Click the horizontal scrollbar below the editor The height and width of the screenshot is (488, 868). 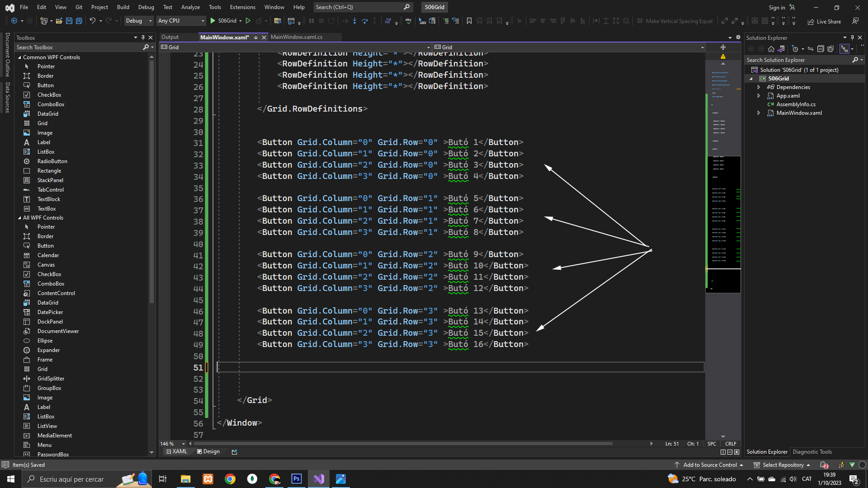click(x=402, y=444)
